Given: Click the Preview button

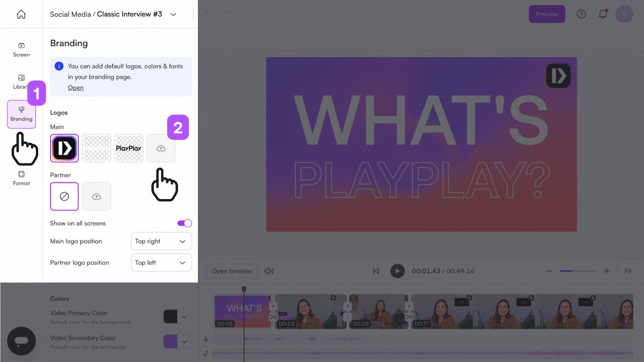Looking at the screenshot, I should [547, 14].
